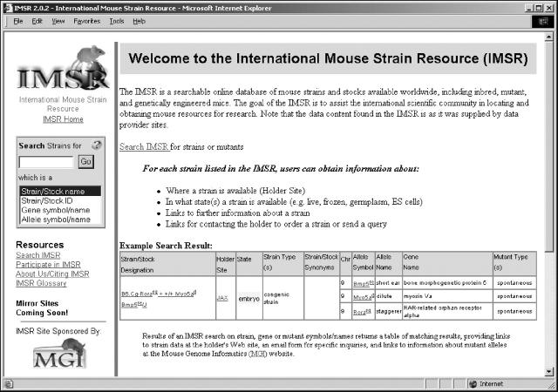
Task: Open the Favorites menu
Action: click(87, 22)
